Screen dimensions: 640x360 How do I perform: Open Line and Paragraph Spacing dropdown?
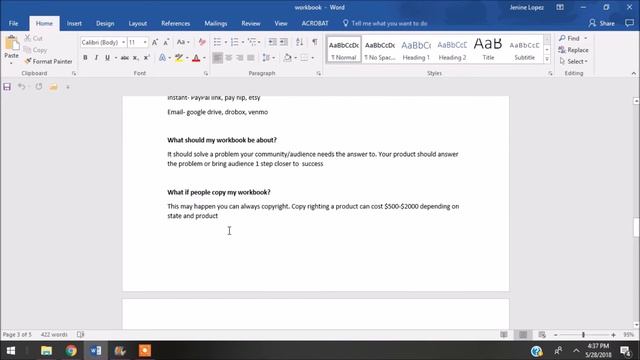268,58
